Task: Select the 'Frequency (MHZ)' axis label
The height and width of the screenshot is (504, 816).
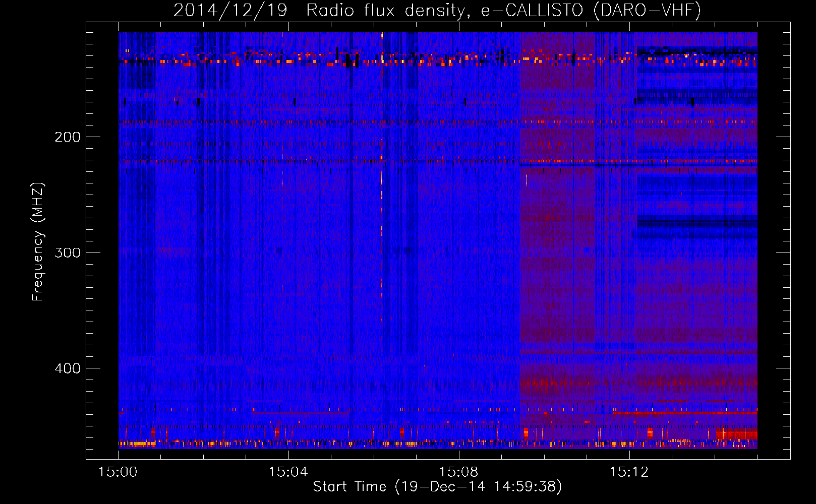Action: [x=38, y=241]
